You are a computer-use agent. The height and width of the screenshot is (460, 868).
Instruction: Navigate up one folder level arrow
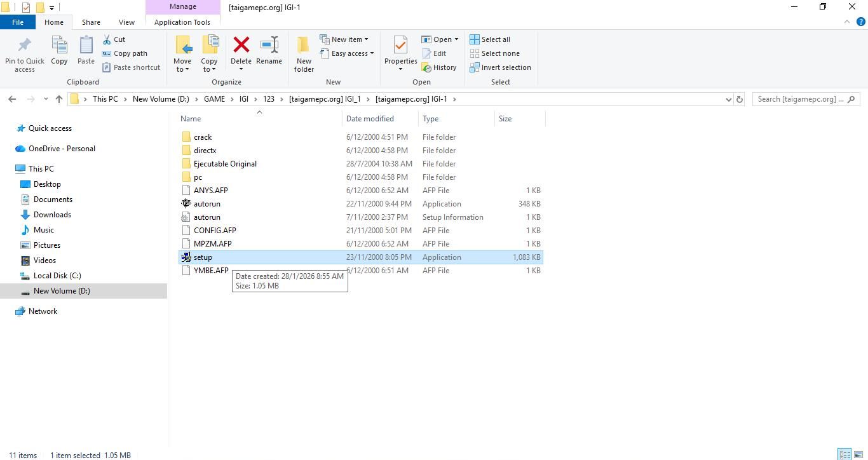point(59,99)
